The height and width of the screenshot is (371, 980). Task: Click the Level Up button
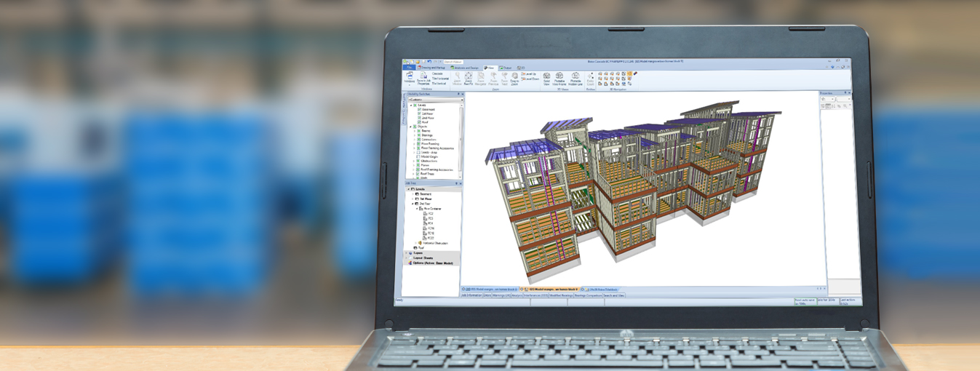click(x=529, y=73)
